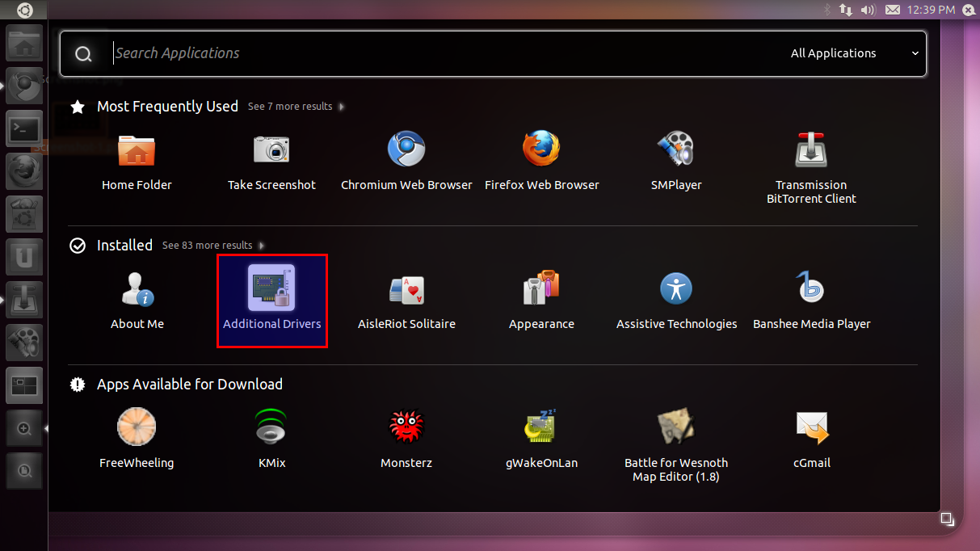Open the All Applications filter dropdown
The height and width of the screenshot is (551, 980).
(855, 53)
